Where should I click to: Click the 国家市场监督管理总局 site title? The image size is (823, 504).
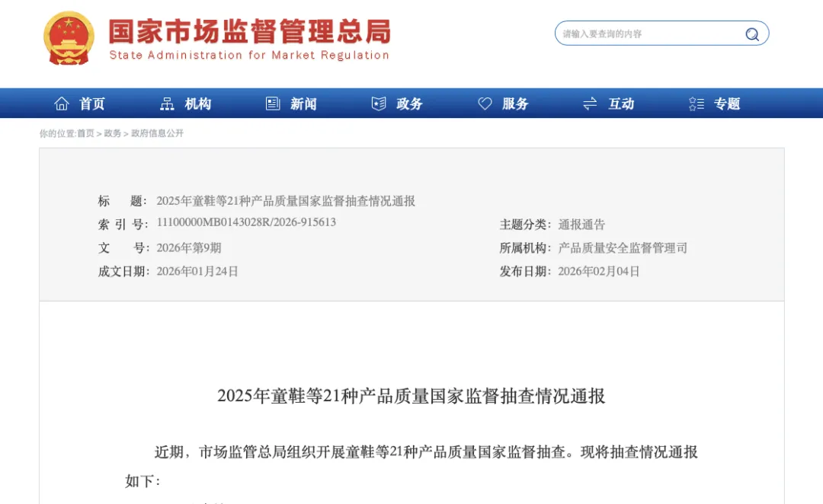pyautogui.click(x=249, y=31)
